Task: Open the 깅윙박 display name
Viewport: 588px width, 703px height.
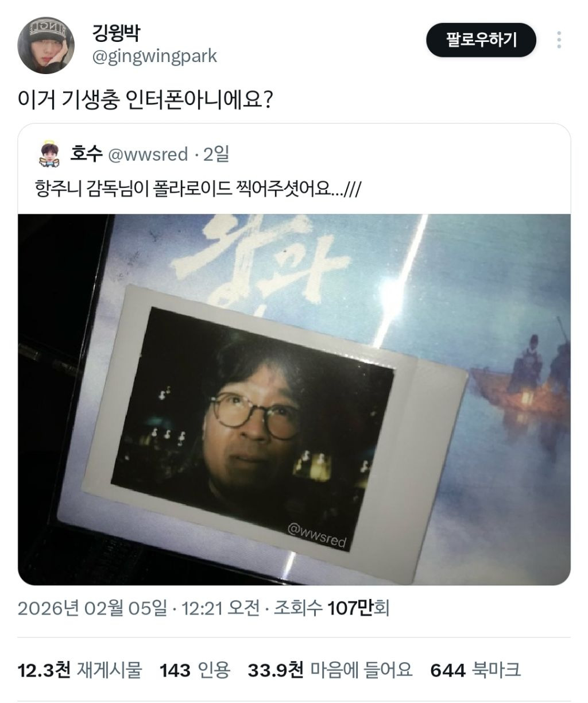Action: [115, 33]
